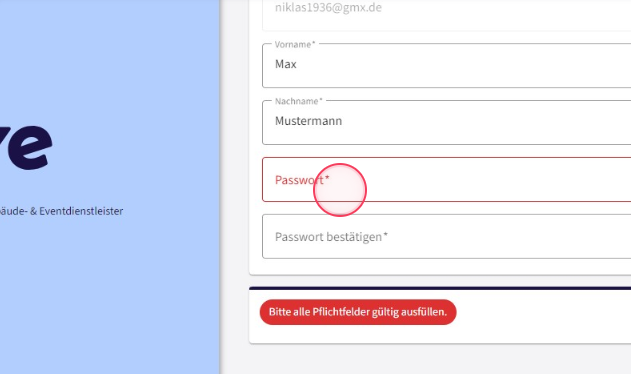Click into the red-outlined Passwort field
Viewport: 631px width, 374px height.
click(x=447, y=180)
